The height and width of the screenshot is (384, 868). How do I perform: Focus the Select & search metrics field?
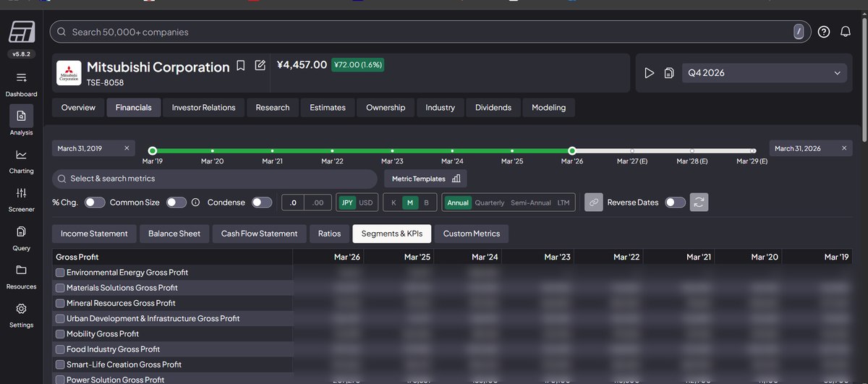tap(215, 179)
